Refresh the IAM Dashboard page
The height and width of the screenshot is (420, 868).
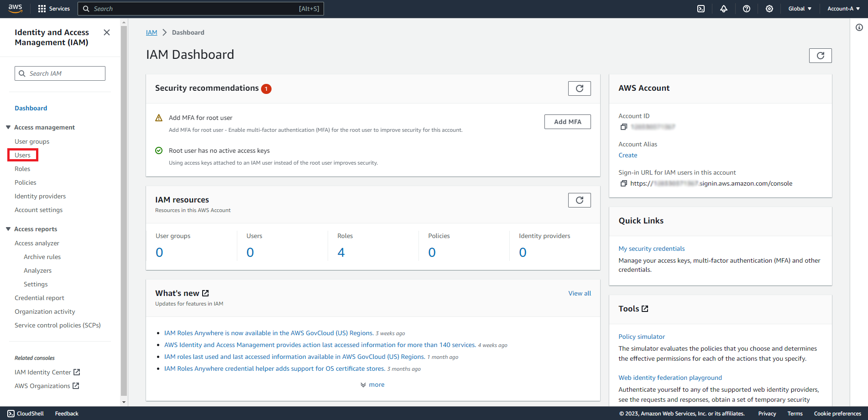[820, 56]
